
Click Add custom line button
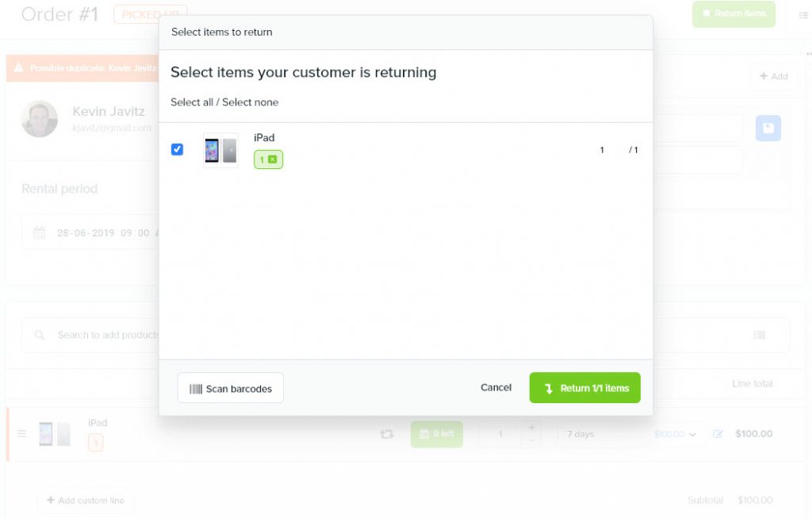point(86,500)
